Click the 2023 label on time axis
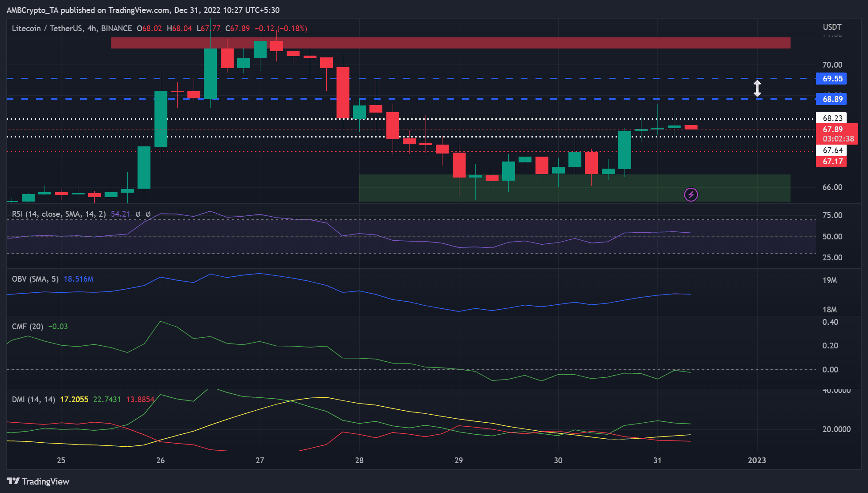The image size is (868, 493). pyautogui.click(x=757, y=461)
